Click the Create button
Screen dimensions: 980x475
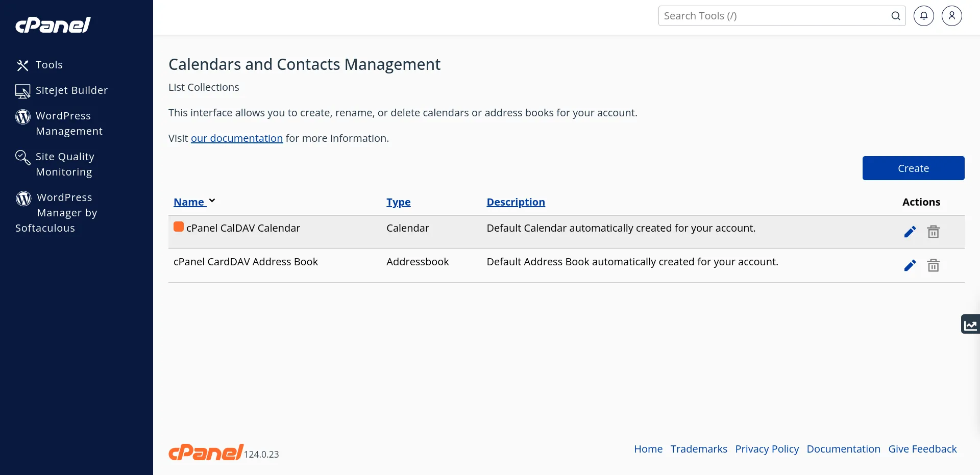pyautogui.click(x=913, y=168)
